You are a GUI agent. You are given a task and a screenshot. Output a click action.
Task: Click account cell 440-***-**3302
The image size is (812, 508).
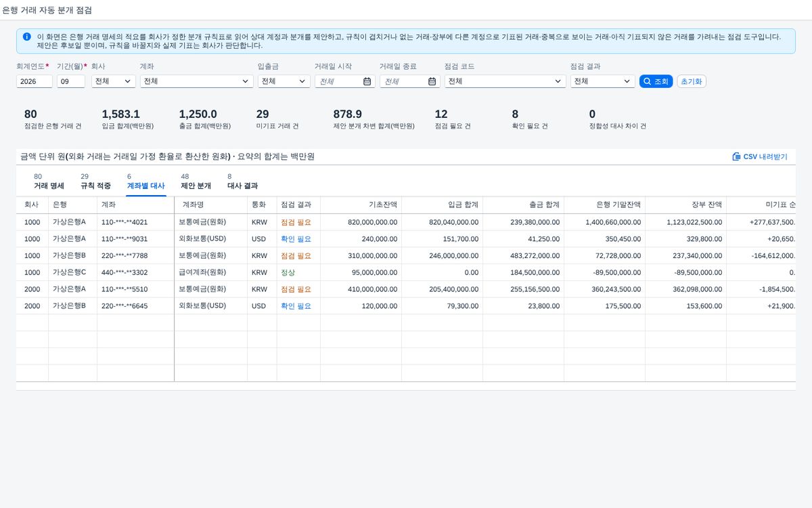(x=135, y=272)
